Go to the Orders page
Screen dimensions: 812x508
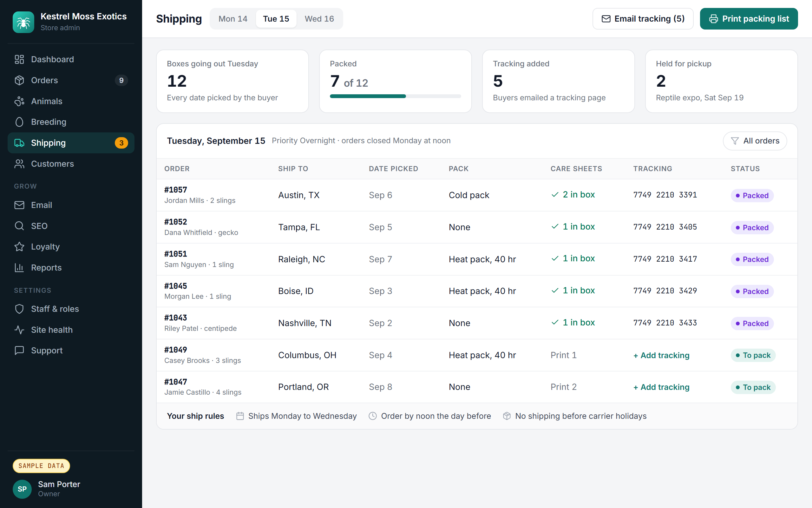click(x=71, y=80)
